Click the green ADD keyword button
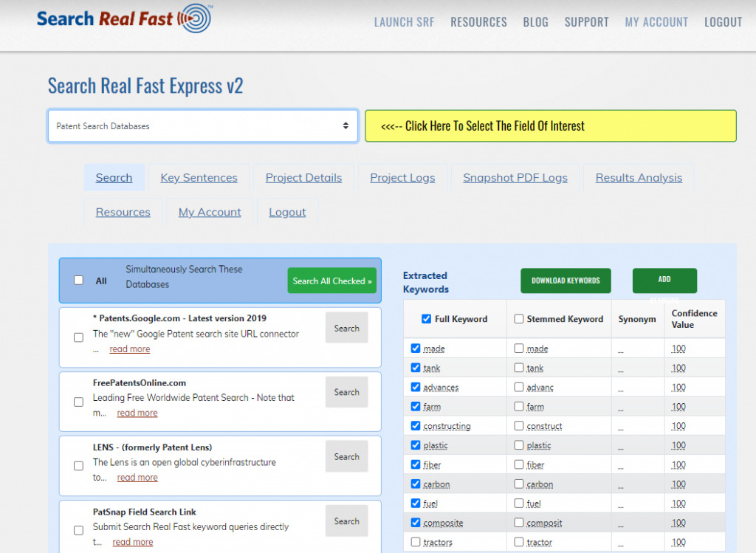Image resolution: width=756 pixels, height=553 pixels. [x=664, y=281]
